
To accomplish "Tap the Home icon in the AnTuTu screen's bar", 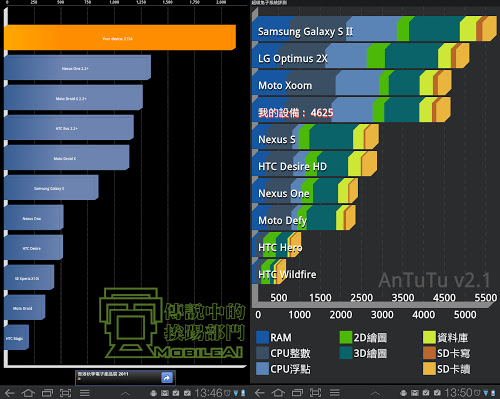I will [x=278, y=393].
